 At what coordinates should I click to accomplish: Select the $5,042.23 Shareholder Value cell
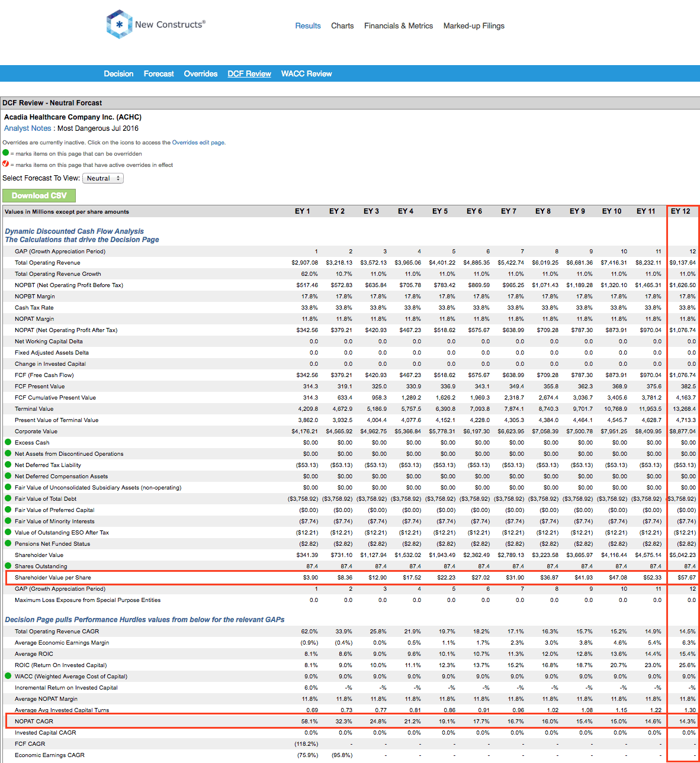(x=683, y=555)
